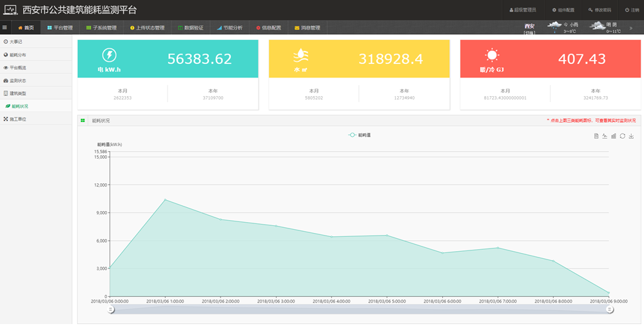Open the 平台管理 menu

click(60, 28)
